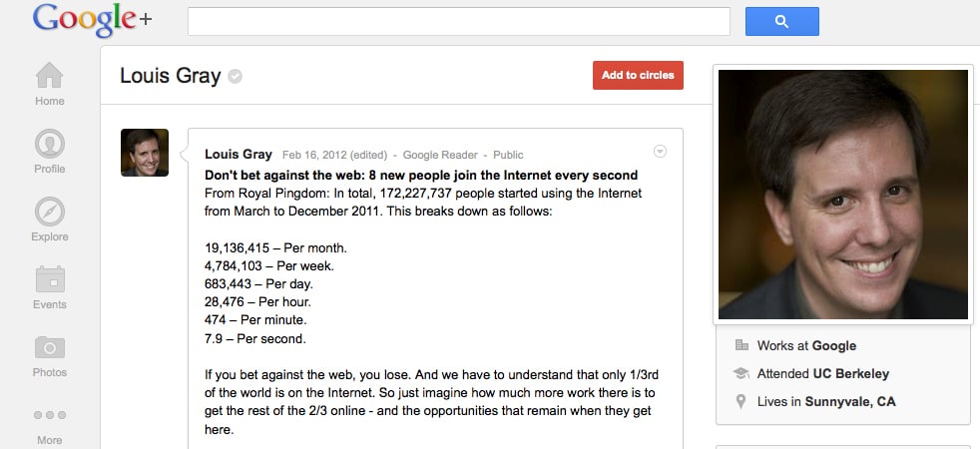
Task: Focus the Google+ search field
Action: point(458,21)
